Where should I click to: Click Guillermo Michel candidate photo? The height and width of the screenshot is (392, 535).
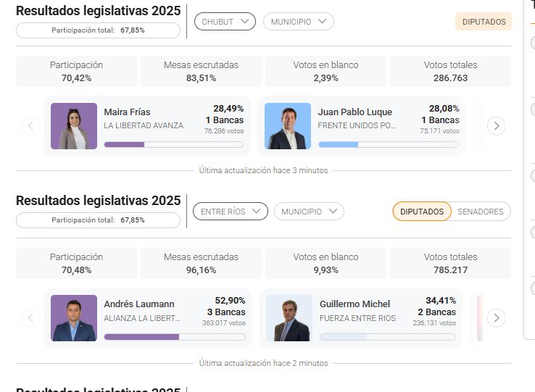(289, 318)
